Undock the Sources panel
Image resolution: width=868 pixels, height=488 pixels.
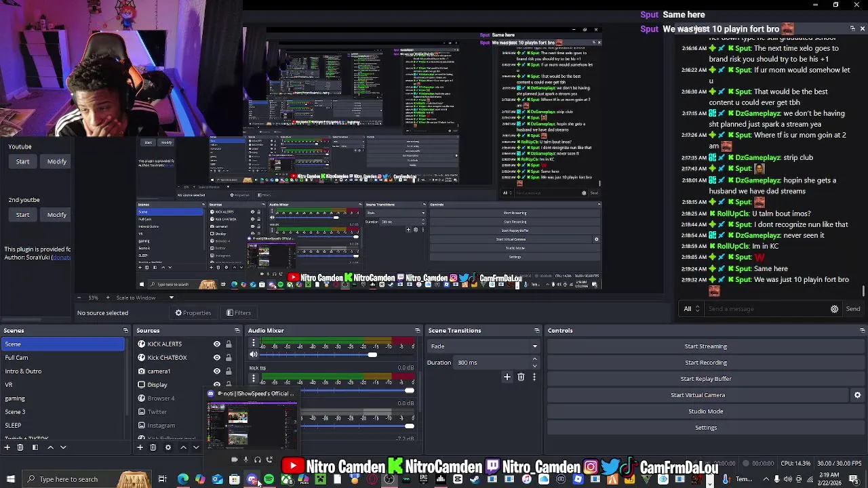click(237, 331)
